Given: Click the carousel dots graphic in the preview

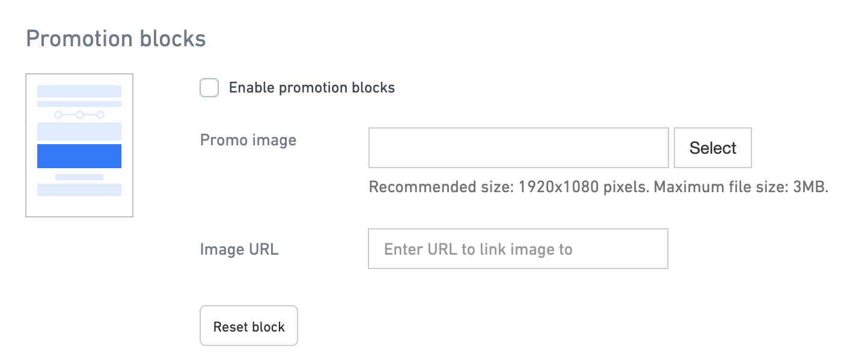Looking at the screenshot, I should pos(79,114).
